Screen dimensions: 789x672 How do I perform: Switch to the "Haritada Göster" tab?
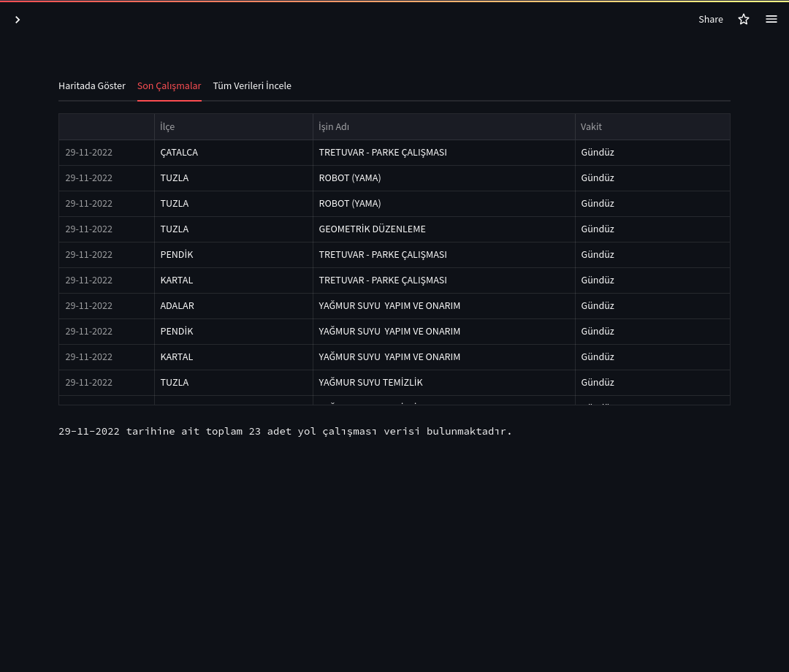point(92,85)
